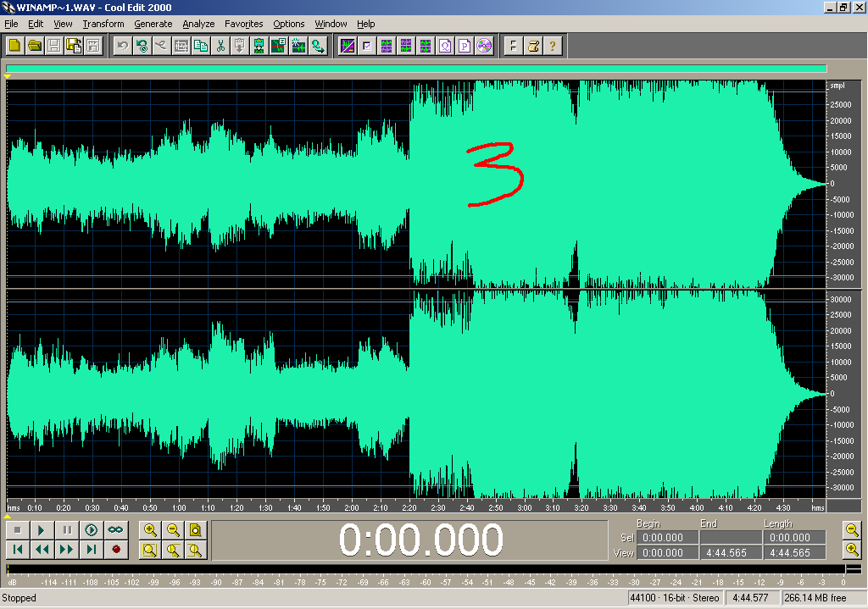Click the New file toolbar icon

[x=15, y=46]
